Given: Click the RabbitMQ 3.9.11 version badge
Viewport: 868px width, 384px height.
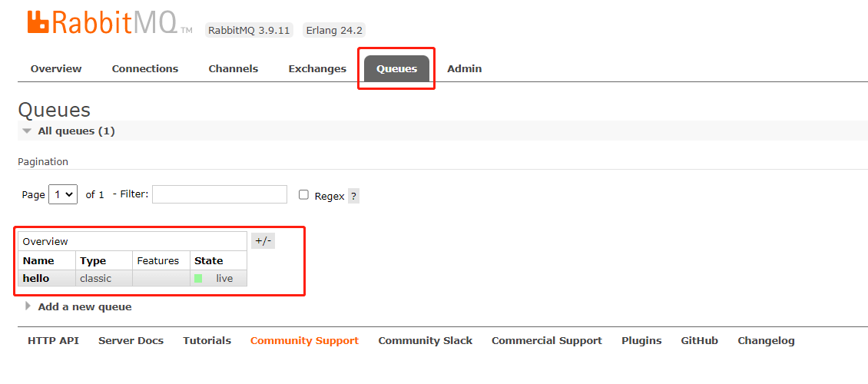Looking at the screenshot, I should point(249,31).
